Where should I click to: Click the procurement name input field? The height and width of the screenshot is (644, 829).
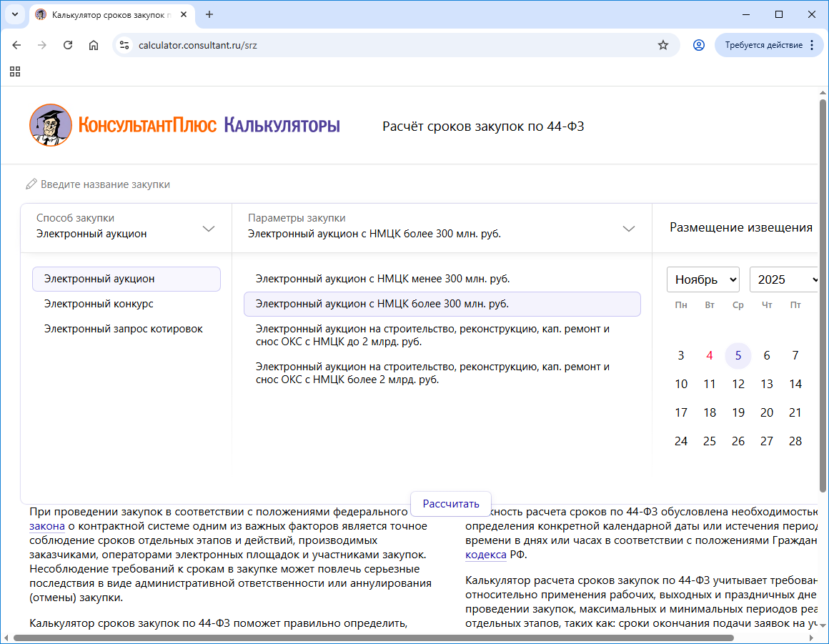[105, 184]
